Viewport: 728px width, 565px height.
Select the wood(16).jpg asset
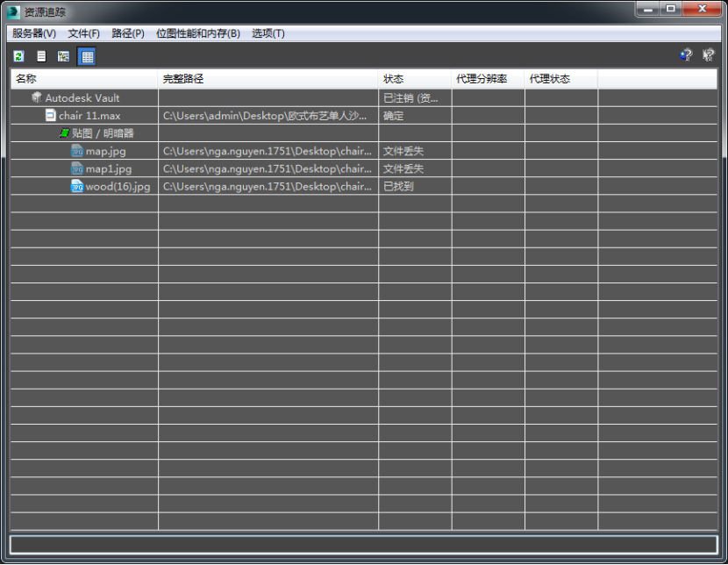coord(364,186)
